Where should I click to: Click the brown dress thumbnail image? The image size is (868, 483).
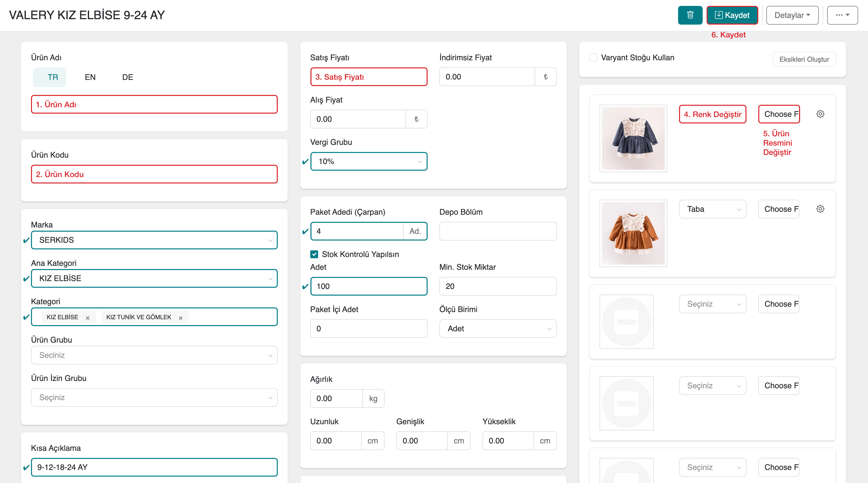pyautogui.click(x=633, y=233)
